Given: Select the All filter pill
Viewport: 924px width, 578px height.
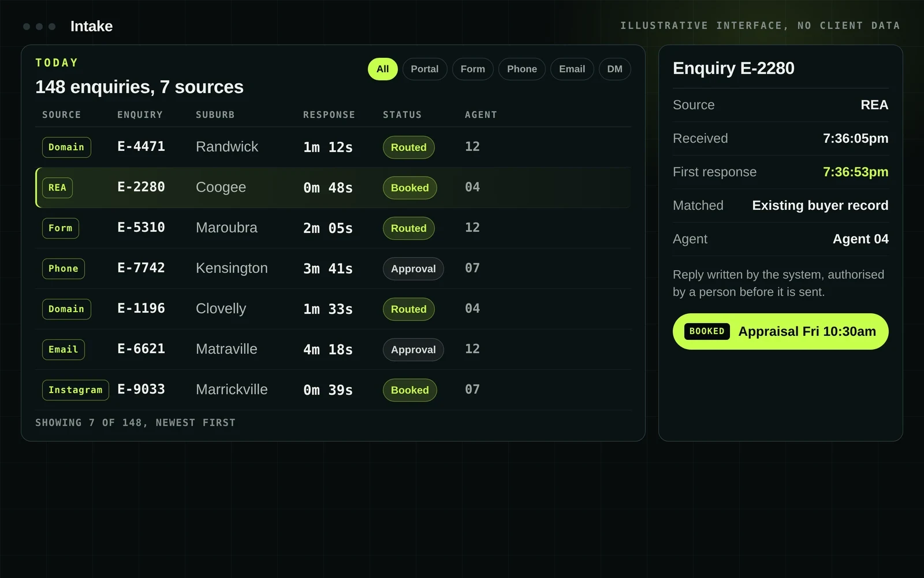Looking at the screenshot, I should tap(382, 69).
